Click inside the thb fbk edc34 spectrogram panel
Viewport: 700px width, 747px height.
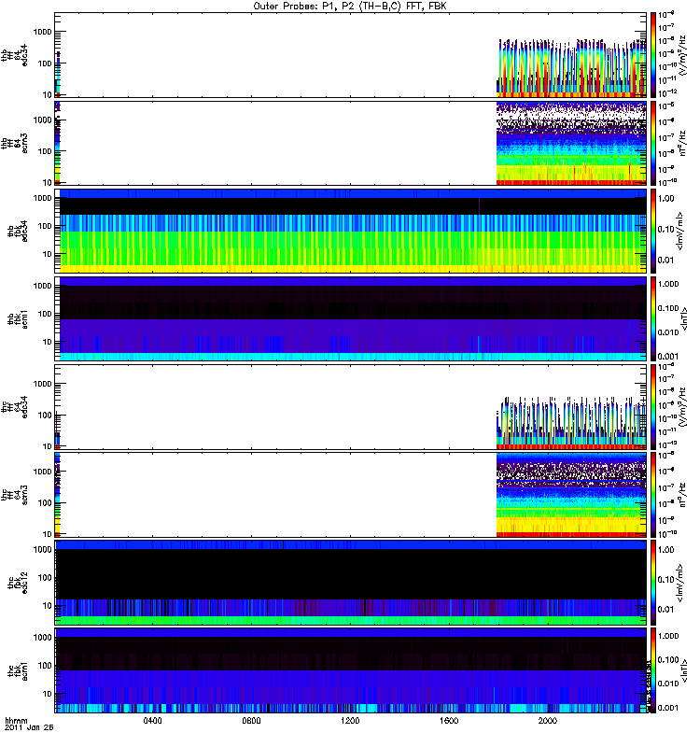[351, 231]
